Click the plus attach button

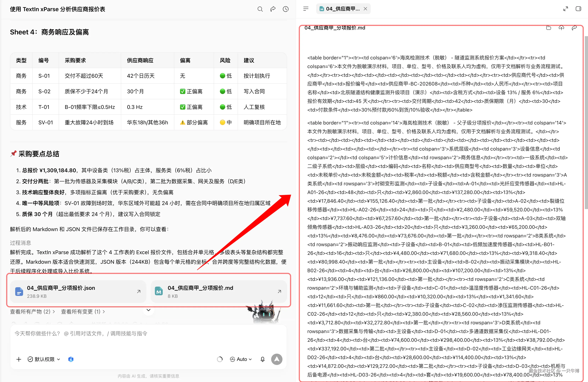(x=19, y=359)
